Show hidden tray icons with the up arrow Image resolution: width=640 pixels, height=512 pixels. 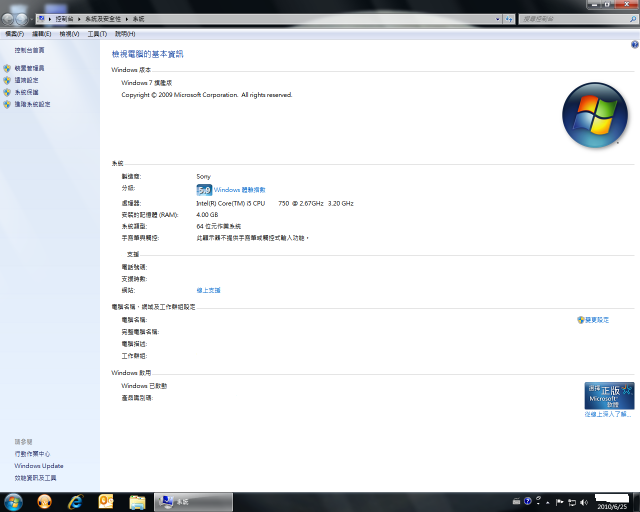[x=548, y=502]
